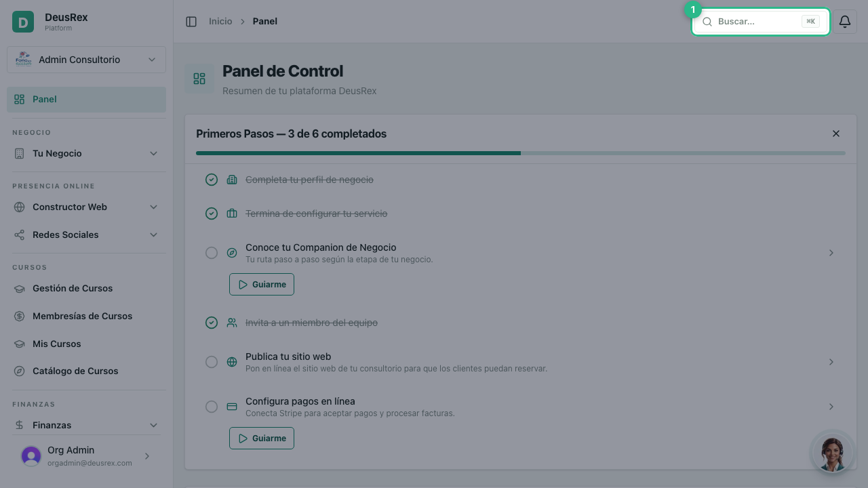Toggle the sidebar panel icon

[x=191, y=22]
